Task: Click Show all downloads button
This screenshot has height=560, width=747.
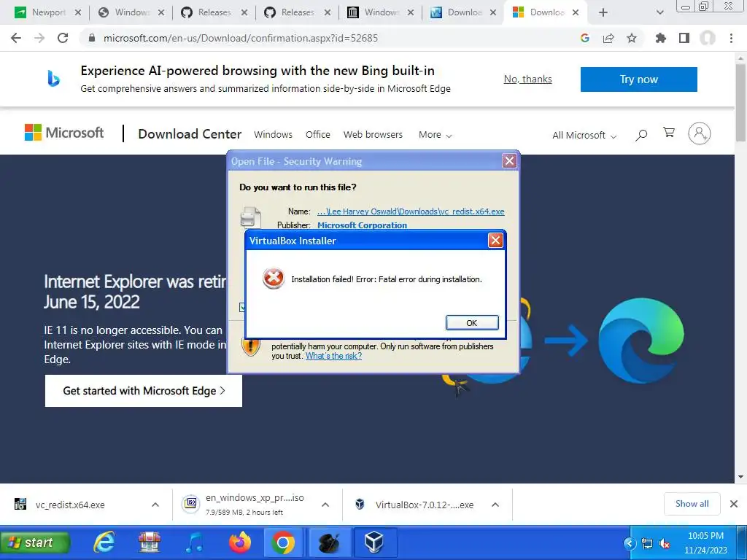Action: (692, 504)
